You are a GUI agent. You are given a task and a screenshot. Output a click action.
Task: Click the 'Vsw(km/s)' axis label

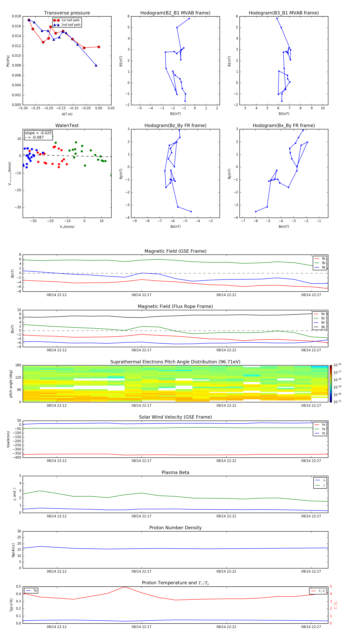tap(8, 439)
